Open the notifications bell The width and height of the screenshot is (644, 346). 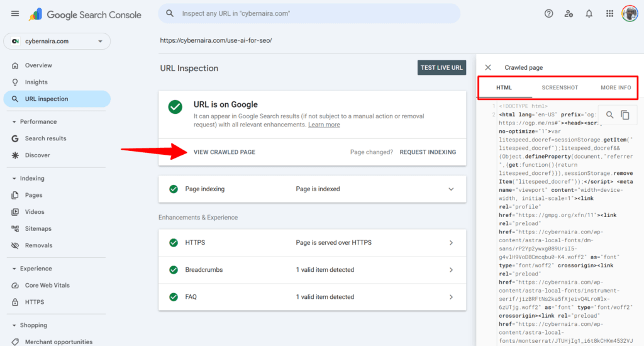[x=589, y=14]
